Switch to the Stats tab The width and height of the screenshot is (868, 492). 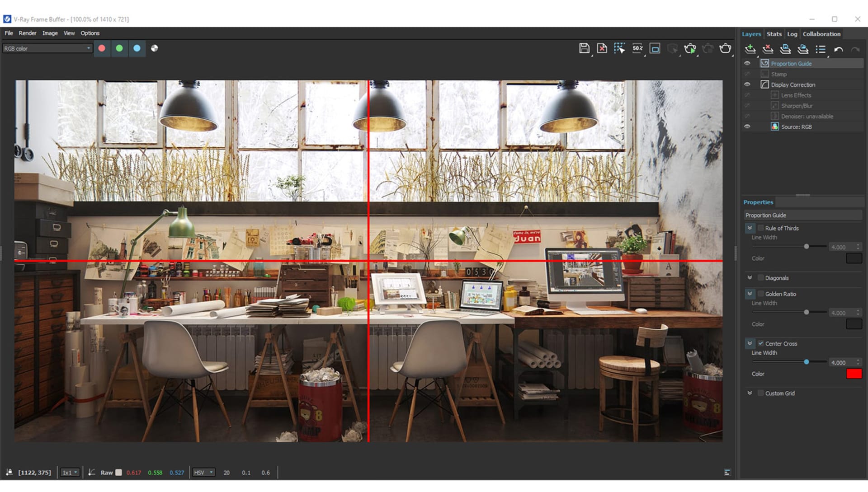point(774,34)
